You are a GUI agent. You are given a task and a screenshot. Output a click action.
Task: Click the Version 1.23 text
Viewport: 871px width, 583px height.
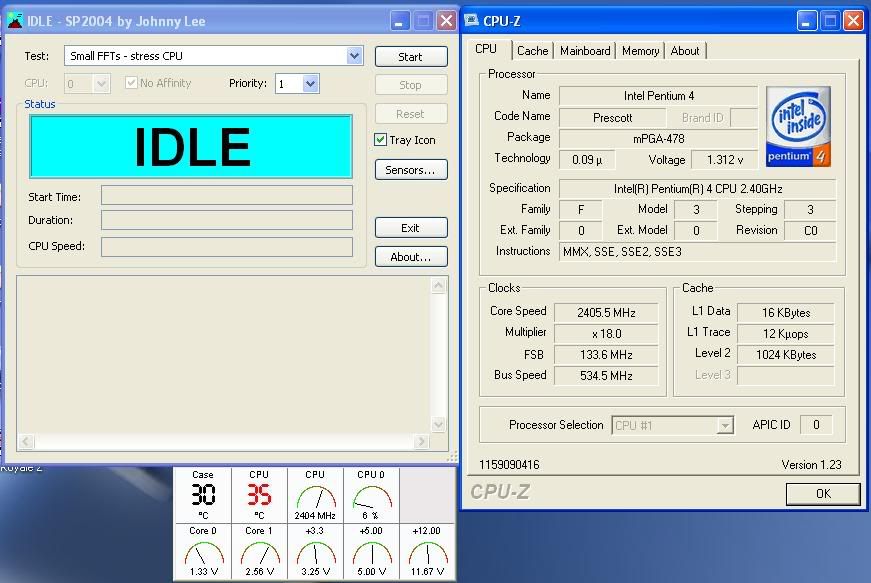(811, 465)
